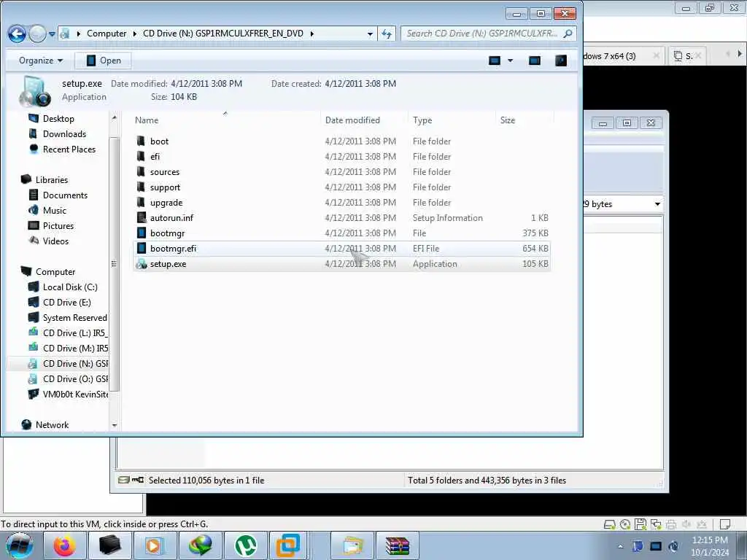
Task: Open System Reserved drive in the sidebar
Action: click(75, 318)
